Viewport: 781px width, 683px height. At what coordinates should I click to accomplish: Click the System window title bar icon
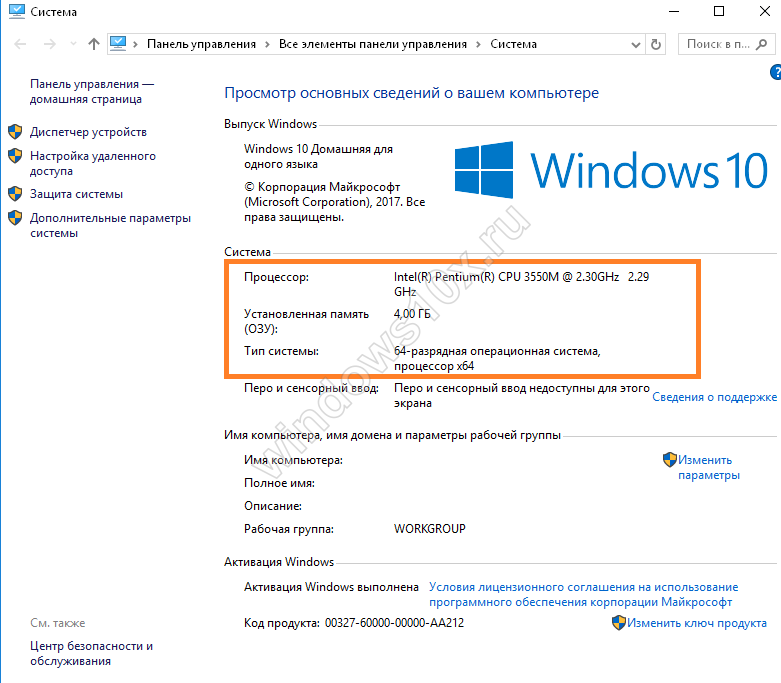pos(16,11)
